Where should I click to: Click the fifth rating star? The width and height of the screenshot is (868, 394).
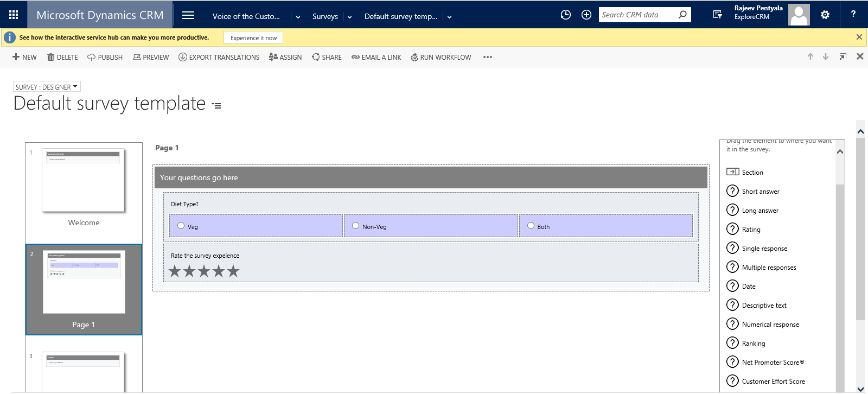233,271
